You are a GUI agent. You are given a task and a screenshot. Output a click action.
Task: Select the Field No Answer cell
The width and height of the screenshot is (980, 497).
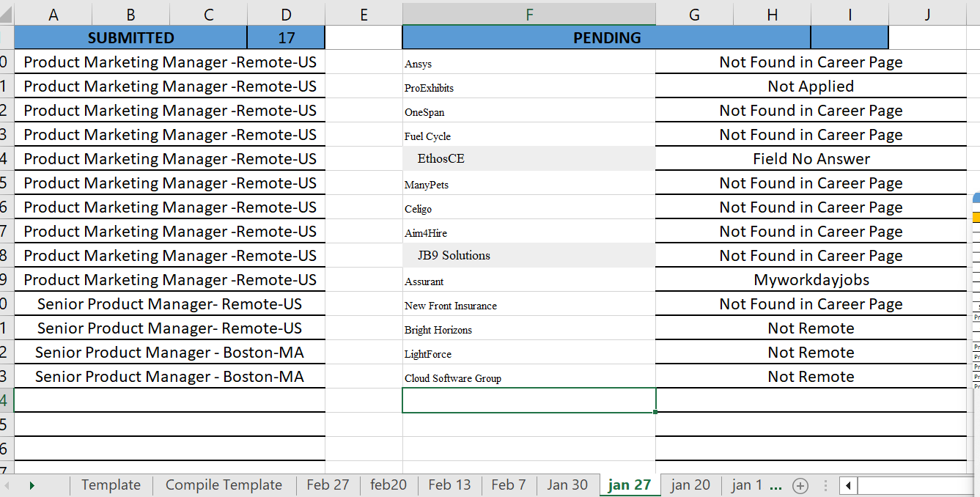[x=811, y=159]
